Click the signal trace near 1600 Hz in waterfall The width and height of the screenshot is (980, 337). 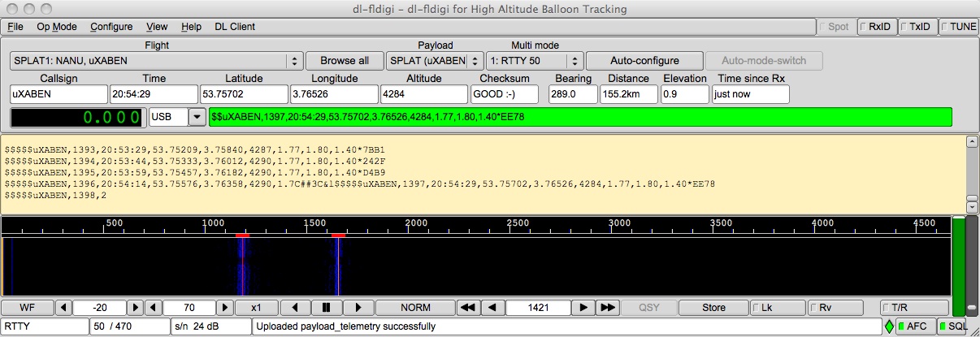click(337, 266)
